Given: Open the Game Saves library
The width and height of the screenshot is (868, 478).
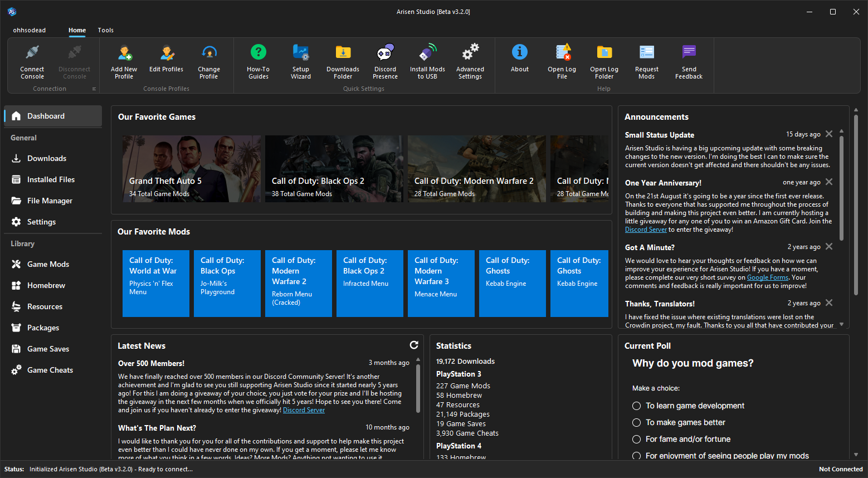Looking at the screenshot, I should [x=53, y=349].
